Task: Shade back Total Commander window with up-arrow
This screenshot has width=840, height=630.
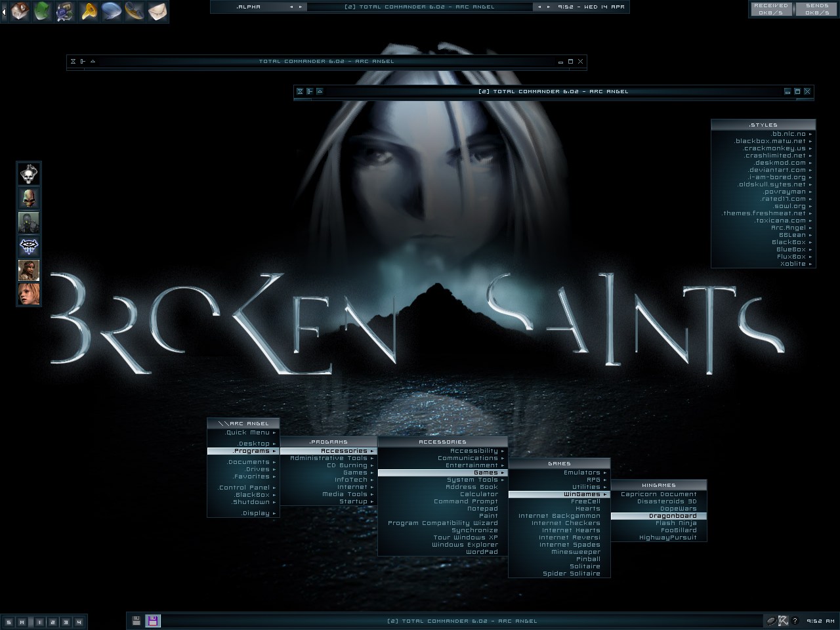Action: tap(93, 62)
